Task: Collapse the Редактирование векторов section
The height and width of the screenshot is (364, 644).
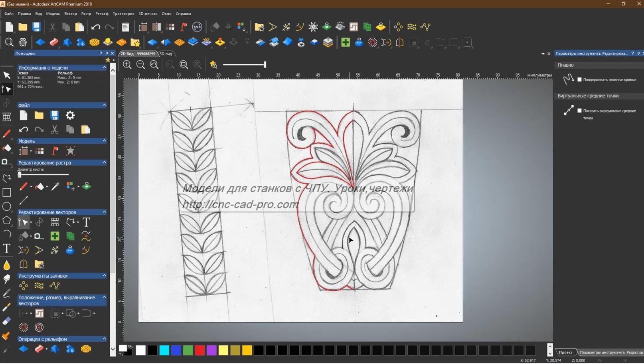Action: click(105, 212)
